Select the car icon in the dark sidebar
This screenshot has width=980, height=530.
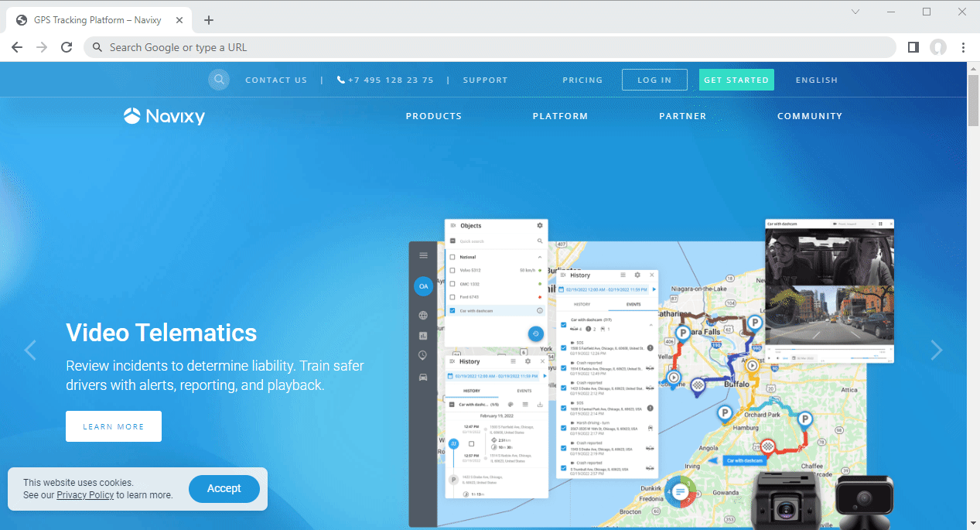[423, 377]
